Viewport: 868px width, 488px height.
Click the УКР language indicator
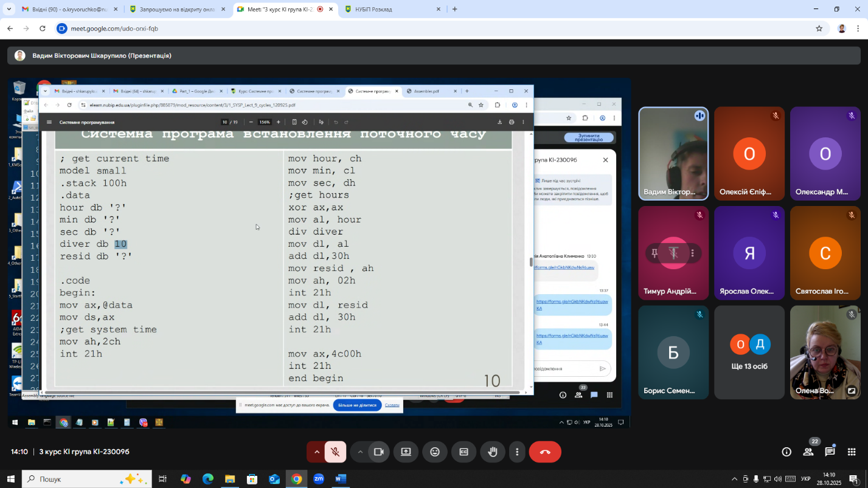[x=805, y=479]
